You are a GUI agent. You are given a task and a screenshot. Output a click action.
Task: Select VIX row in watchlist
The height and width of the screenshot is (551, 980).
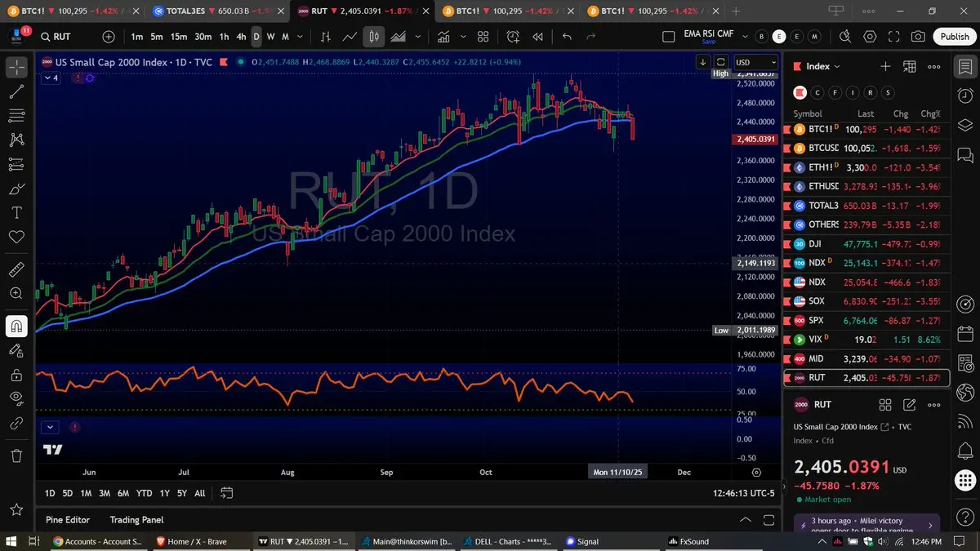(x=866, y=340)
